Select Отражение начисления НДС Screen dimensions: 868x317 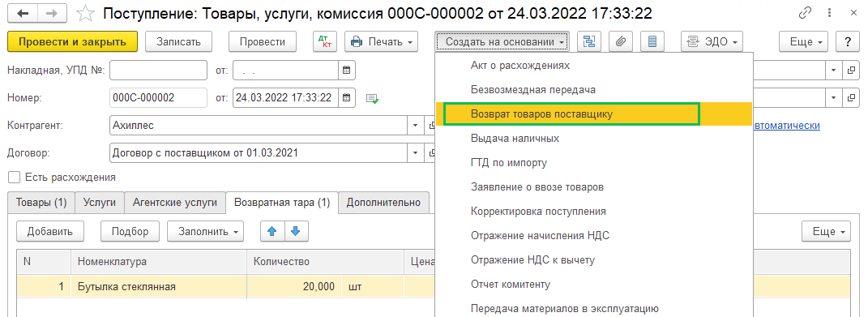tap(594, 236)
